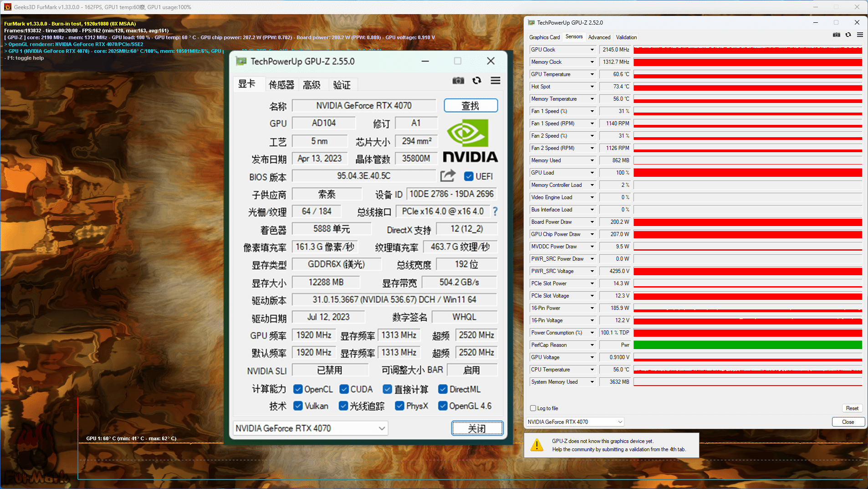
Task: Expand the Memory Clock sensor dropdown
Action: click(592, 62)
